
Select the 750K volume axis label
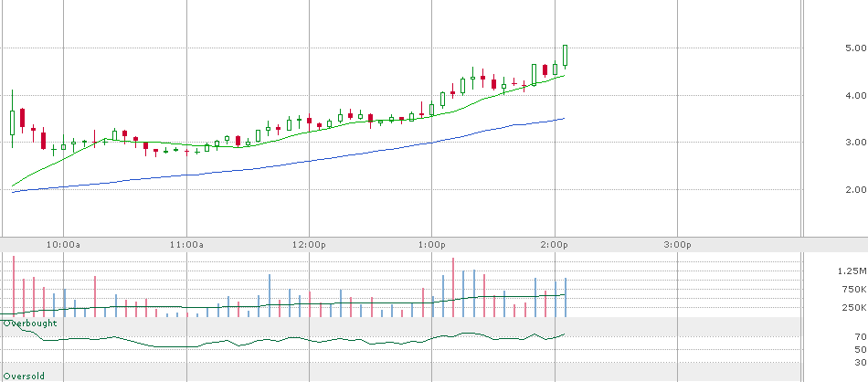[854, 289]
